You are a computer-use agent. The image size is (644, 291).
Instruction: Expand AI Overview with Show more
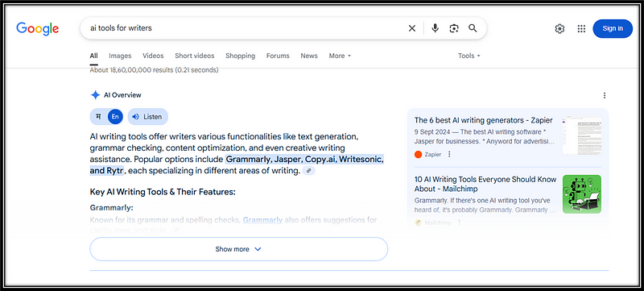pos(238,249)
